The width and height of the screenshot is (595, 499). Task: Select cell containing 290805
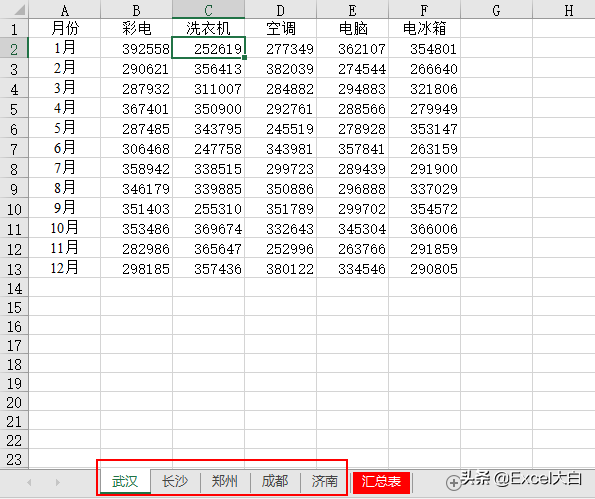tap(424, 269)
